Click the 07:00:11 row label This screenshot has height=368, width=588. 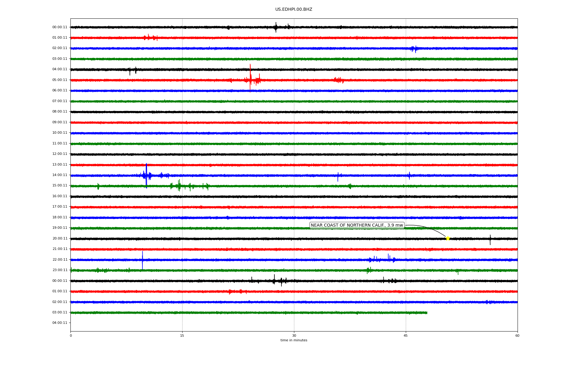click(60, 101)
